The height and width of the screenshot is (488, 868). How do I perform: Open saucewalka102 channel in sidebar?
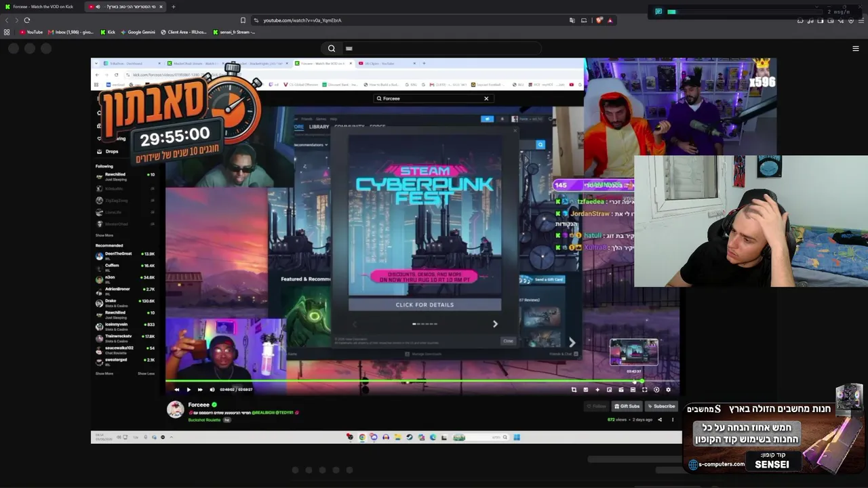pyautogui.click(x=125, y=349)
